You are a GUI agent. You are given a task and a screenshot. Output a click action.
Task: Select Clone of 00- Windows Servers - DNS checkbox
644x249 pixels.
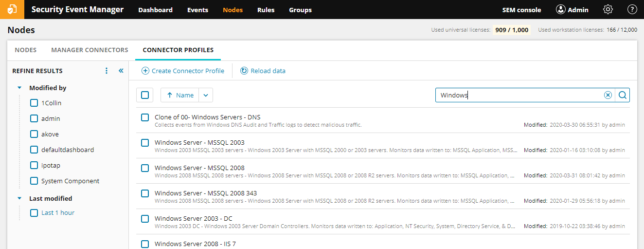click(x=145, y=117)
